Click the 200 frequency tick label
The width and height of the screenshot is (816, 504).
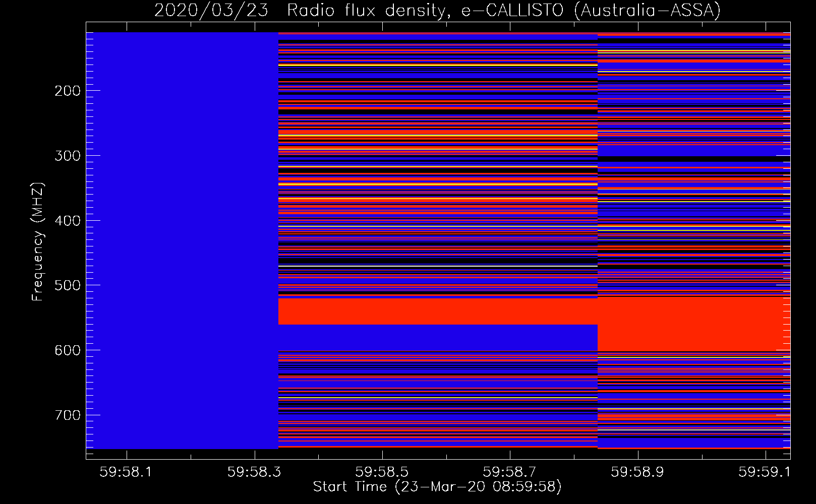pos(68,91)
